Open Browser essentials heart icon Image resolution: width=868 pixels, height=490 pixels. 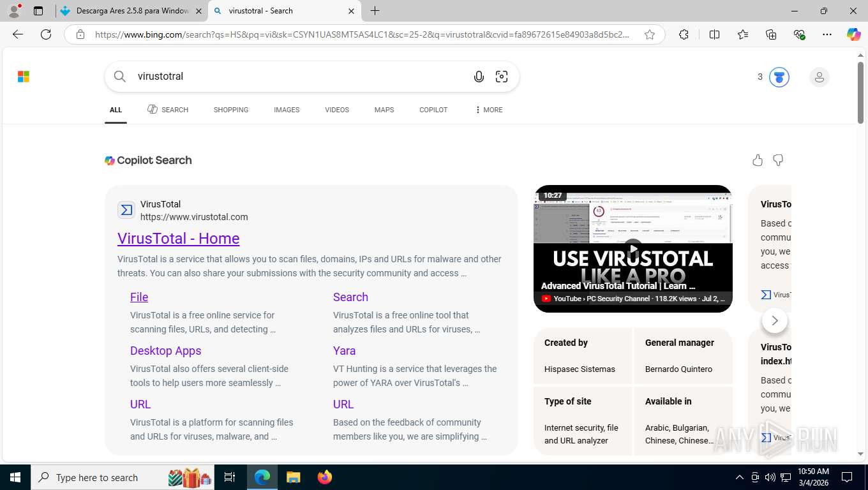tap(799, 34)
